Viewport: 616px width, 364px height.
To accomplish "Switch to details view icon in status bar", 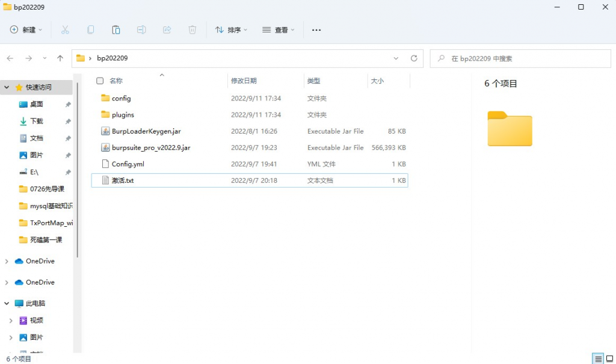I will (x=598, y=359).
